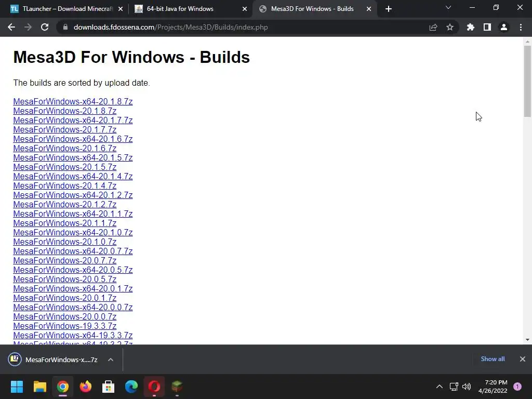Image resolution: width=532 pixels, height=399 pixels.
Task: Open the downloaded MesaForWindows-x....7z file
Action: (54, 360)
